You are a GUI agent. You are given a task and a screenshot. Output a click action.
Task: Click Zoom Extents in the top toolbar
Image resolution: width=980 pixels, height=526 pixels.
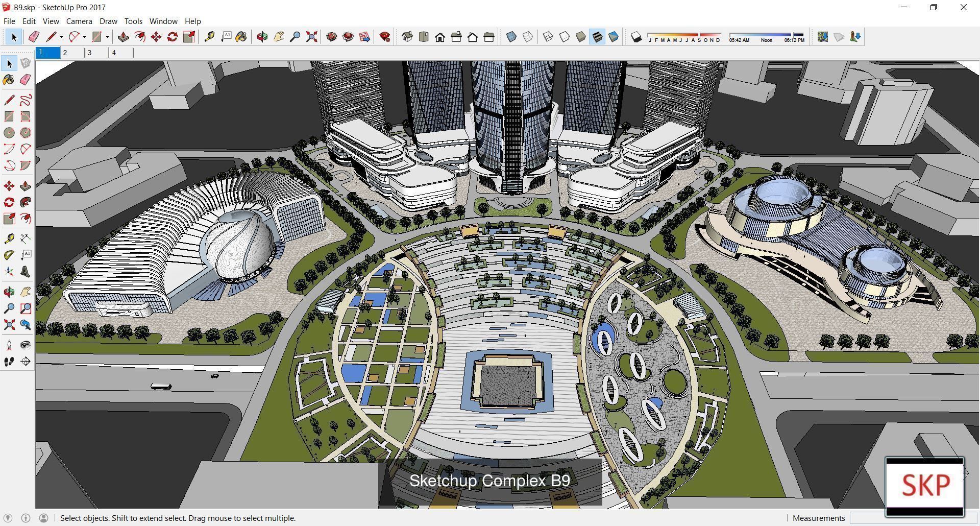click(x=311, y=37)
